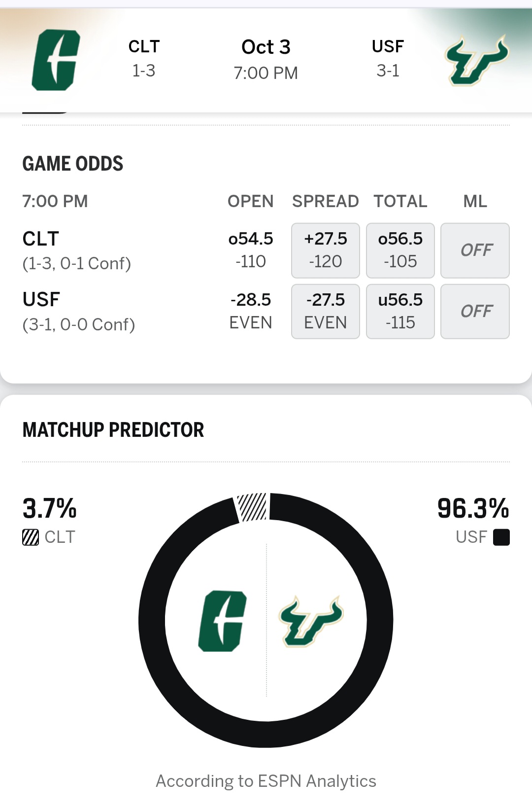The width and height of the screenshot is (532, 811).
Task: Select USF -27.5 spread bet
Action: point(325,311)
